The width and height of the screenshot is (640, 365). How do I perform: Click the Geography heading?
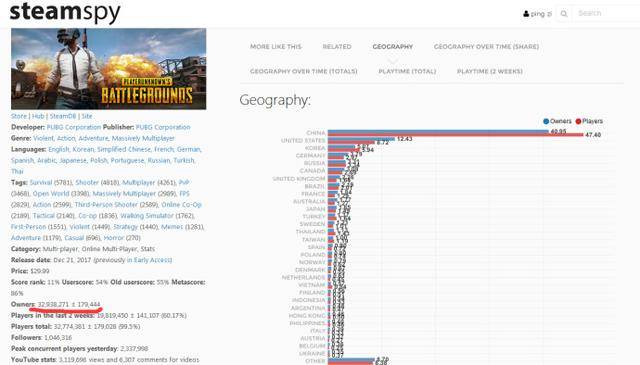275,100
